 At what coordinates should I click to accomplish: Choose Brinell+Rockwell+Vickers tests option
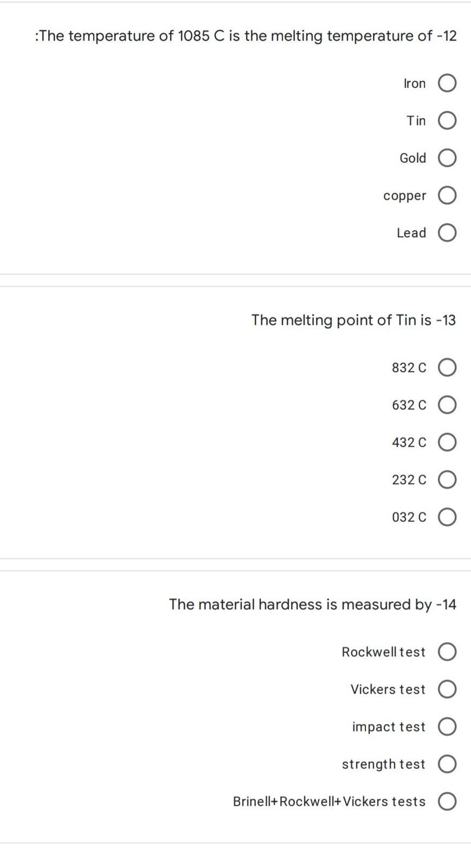pyautogui.click(x=447, y=801)
